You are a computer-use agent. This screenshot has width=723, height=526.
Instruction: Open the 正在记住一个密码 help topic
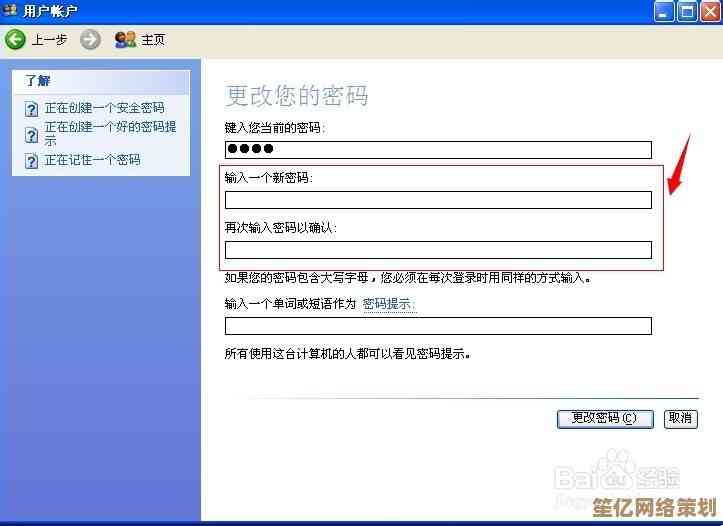[92, 160]
